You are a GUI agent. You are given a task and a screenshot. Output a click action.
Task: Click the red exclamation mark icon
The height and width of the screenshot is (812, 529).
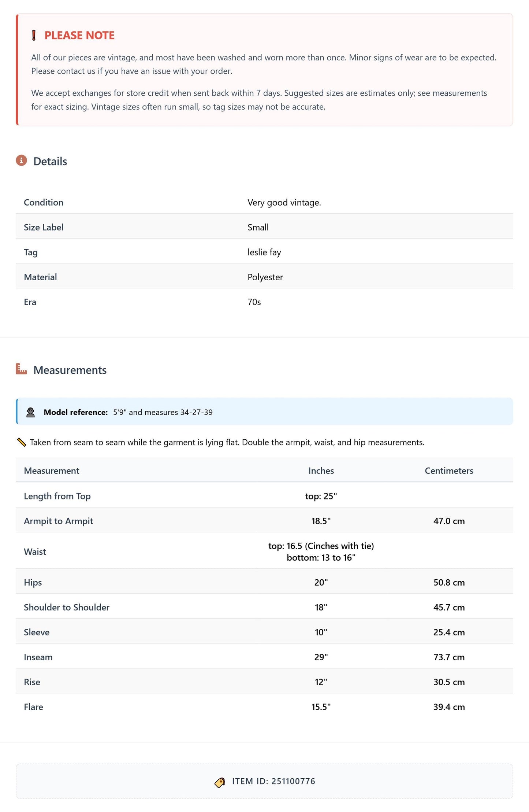tap(34, 35)
